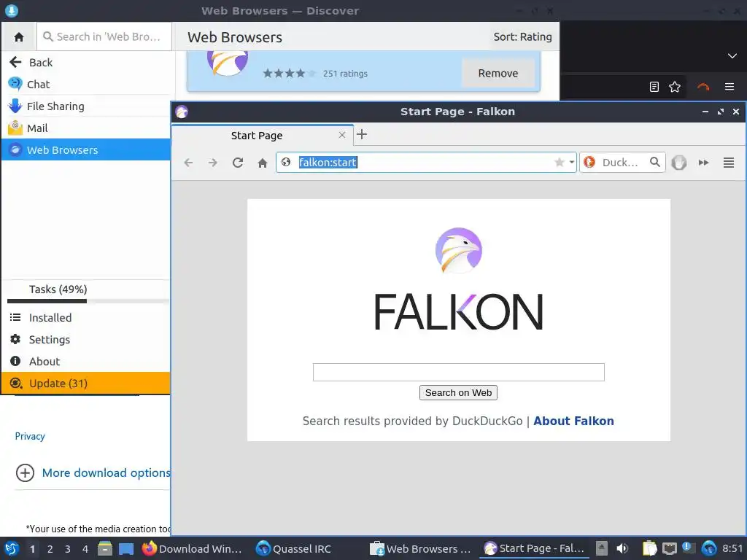747x560 pixels.
Task: Open the Firefox hamburger menu
Action: [729, 87]
